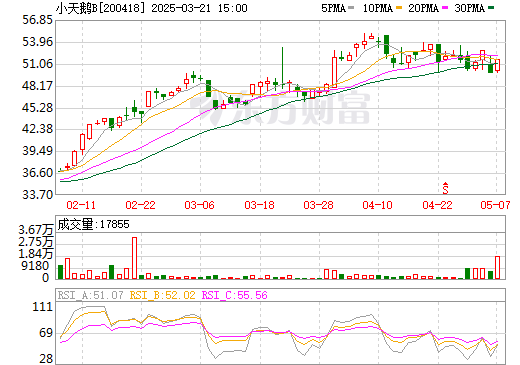
Task: Click the 69 RSI axis value
Action: (46, 332)
